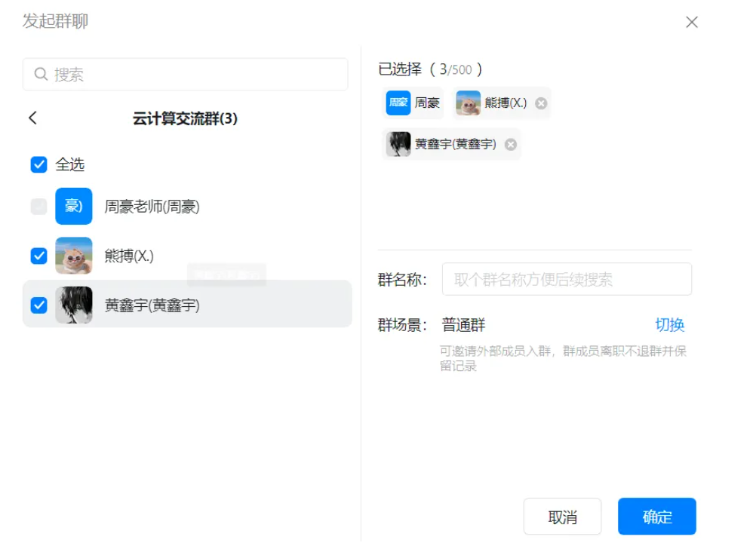The width and height of the screenshot is (756, 549).
Task: Click the 周豪 chip in selected area
Action: (413, 103)
